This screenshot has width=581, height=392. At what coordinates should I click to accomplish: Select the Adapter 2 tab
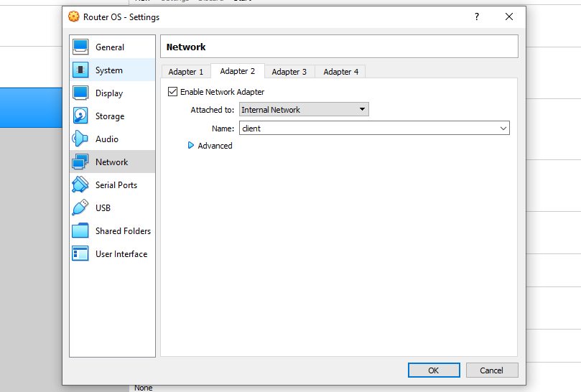[x=238, y=71]
